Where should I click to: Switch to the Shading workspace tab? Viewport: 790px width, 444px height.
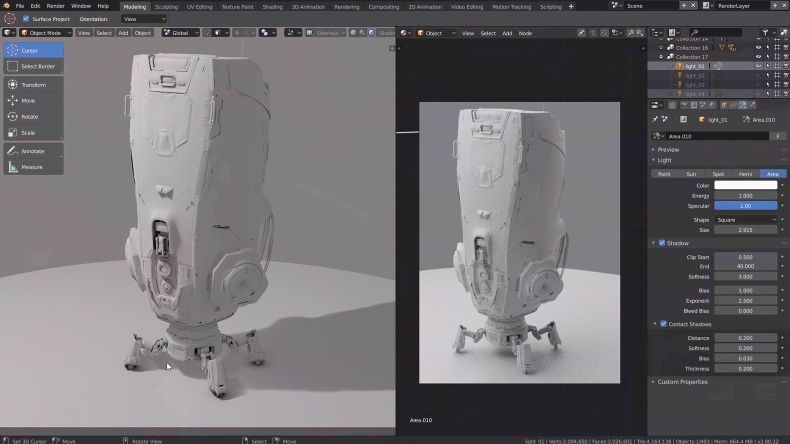pyautogui.click(x=272, y=7)
